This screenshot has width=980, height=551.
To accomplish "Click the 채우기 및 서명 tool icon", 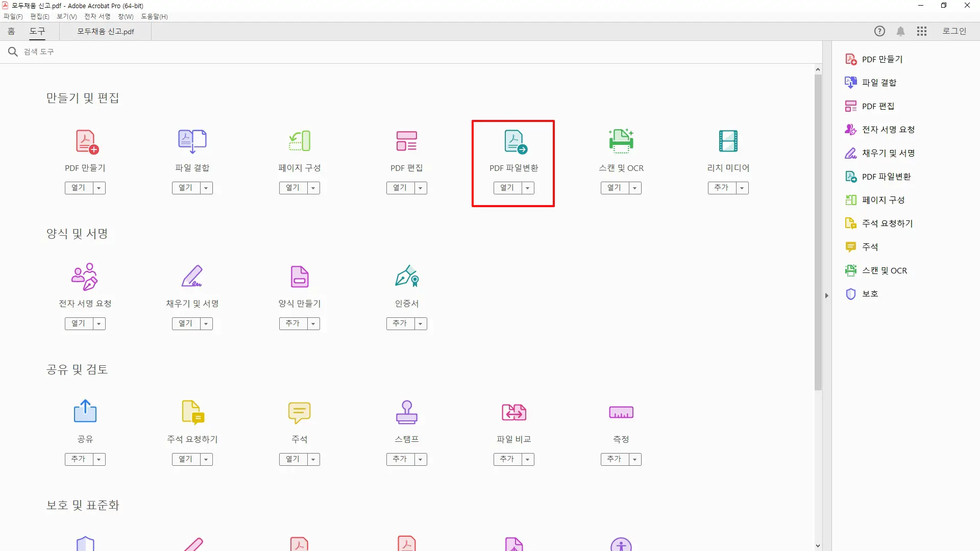I will 192,277.
